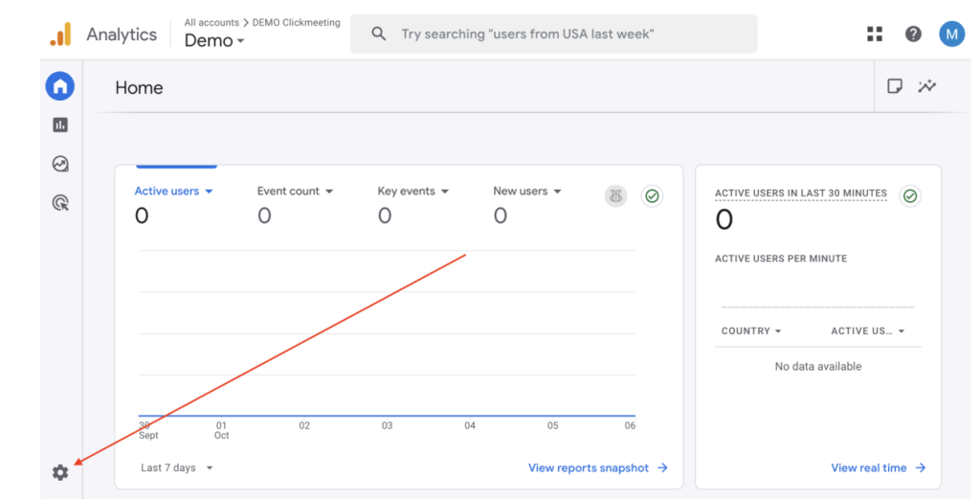
Task: Select the Active users metric tab
Action: (173, 192)
